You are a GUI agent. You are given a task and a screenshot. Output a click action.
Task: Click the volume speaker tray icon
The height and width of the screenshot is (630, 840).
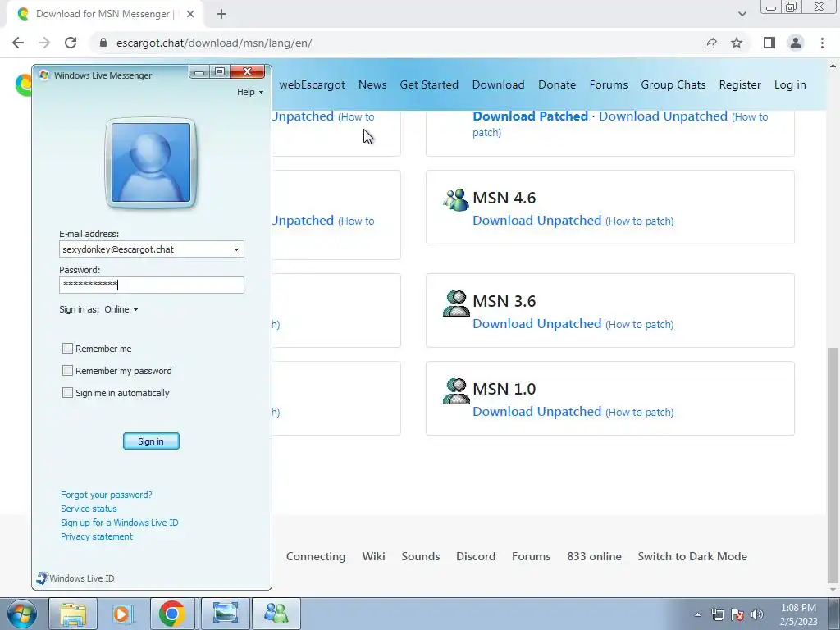[757, 614]
